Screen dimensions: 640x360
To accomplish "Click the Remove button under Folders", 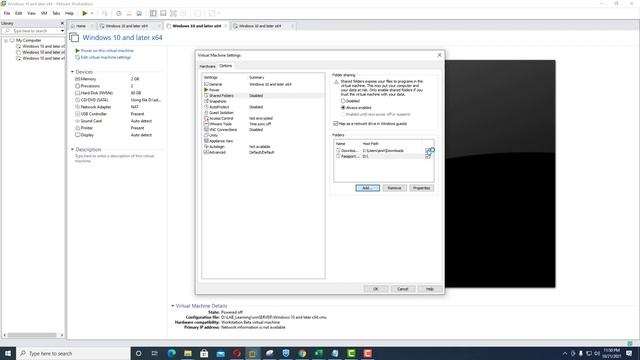I will tap(394, 188).
